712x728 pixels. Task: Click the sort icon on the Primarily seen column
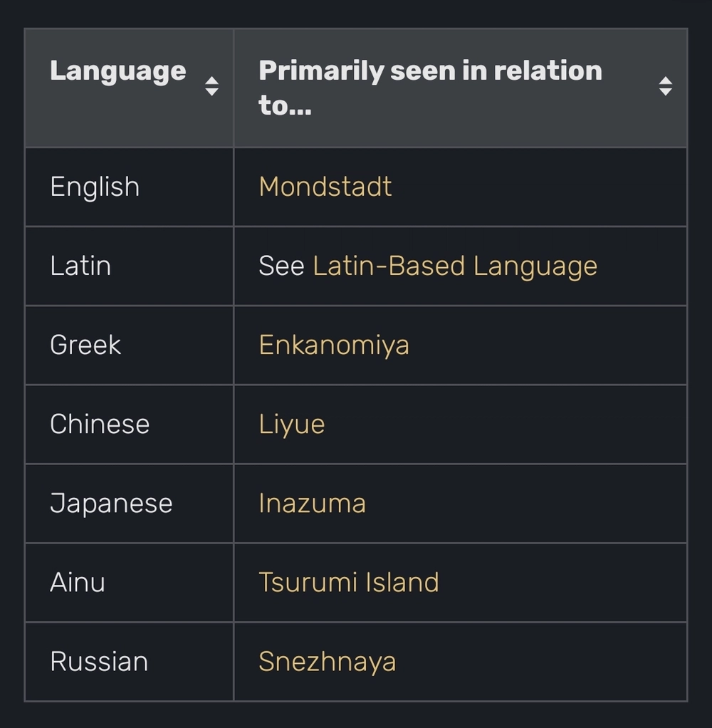click(666, 86)
